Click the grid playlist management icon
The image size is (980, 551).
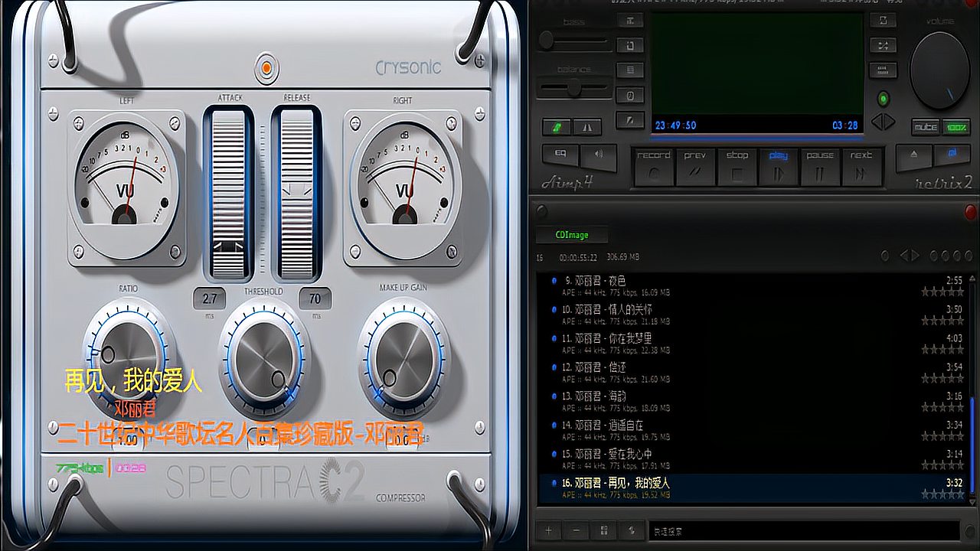pos(604,530)
